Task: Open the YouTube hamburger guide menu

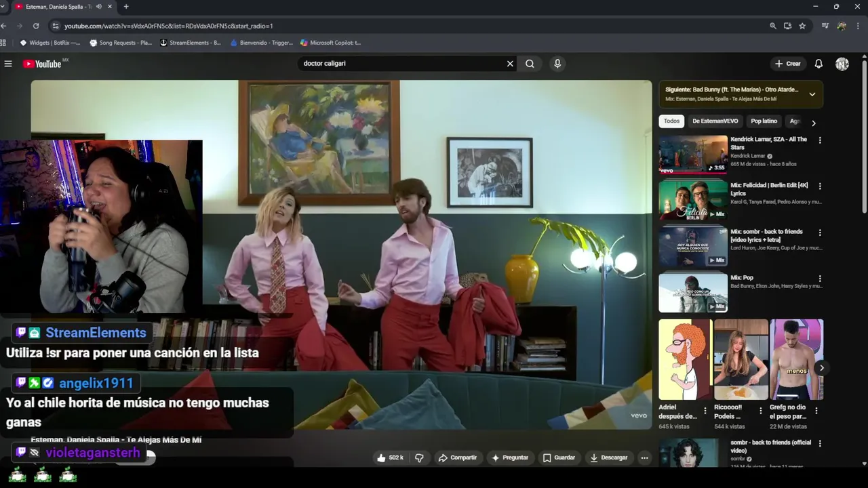Action: [x=8, y=64]
